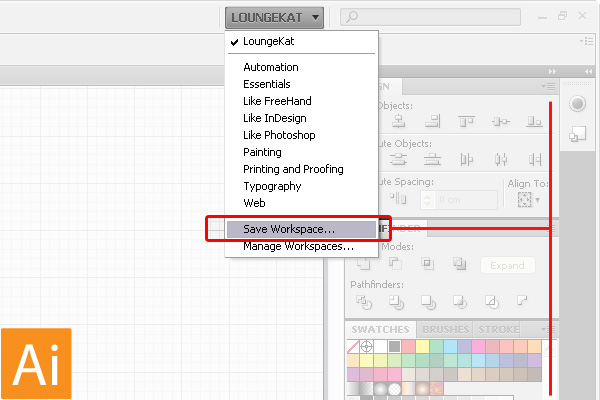
Task: Select the yellow swatch in the first row
Action: tap(422, 346)
